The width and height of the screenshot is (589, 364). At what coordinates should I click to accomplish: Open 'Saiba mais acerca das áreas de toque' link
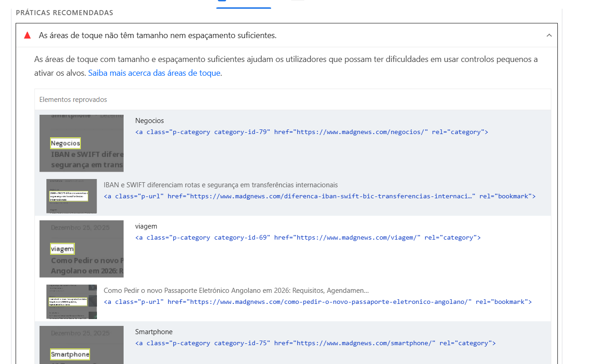click(154, 73)
